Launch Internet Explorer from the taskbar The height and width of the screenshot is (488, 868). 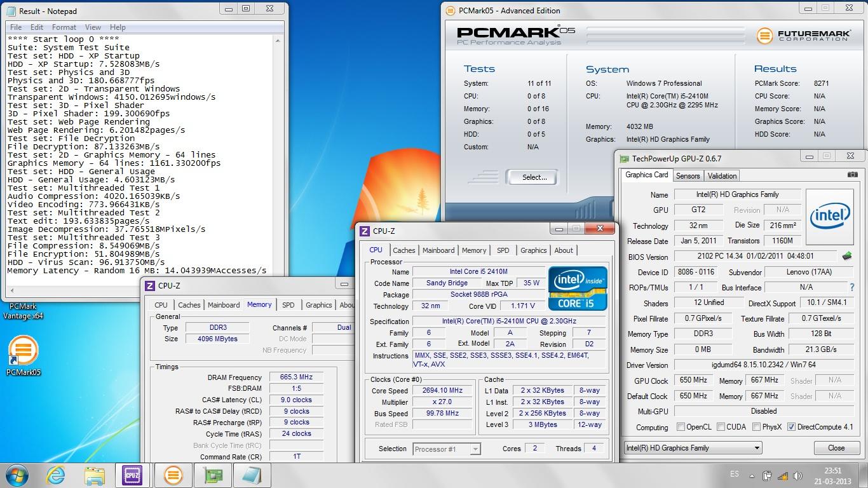(56, 475)
